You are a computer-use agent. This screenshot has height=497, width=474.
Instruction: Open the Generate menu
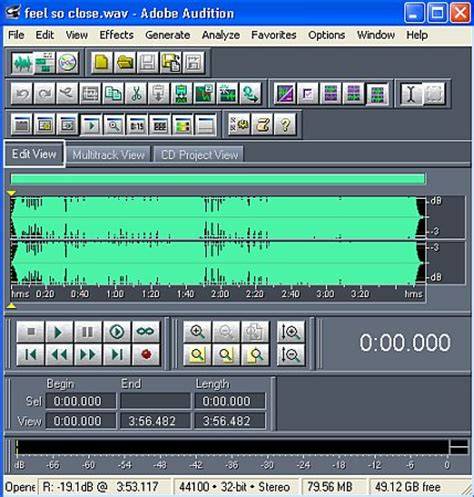(x=168, y=35)
